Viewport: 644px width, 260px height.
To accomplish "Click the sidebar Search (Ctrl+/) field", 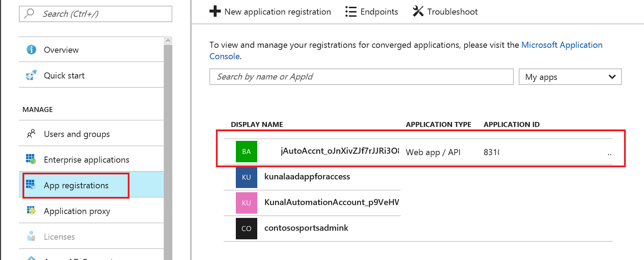I will click(95, 14).
